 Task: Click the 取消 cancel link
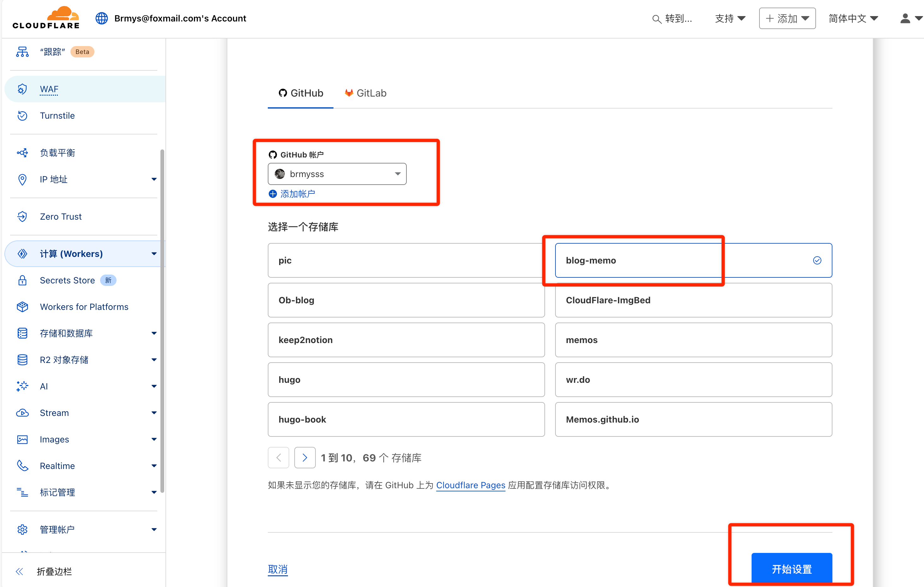pyautogui.click(x=278, y=569)
